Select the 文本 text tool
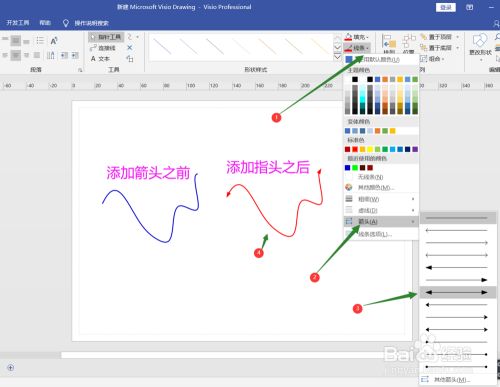 pos(100,59)
